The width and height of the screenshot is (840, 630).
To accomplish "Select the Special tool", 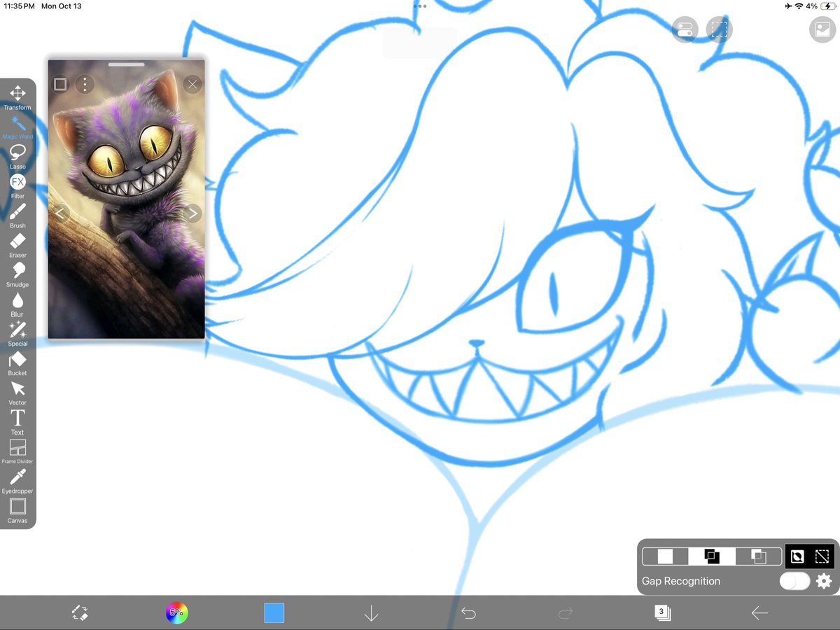I will (17, 333).
